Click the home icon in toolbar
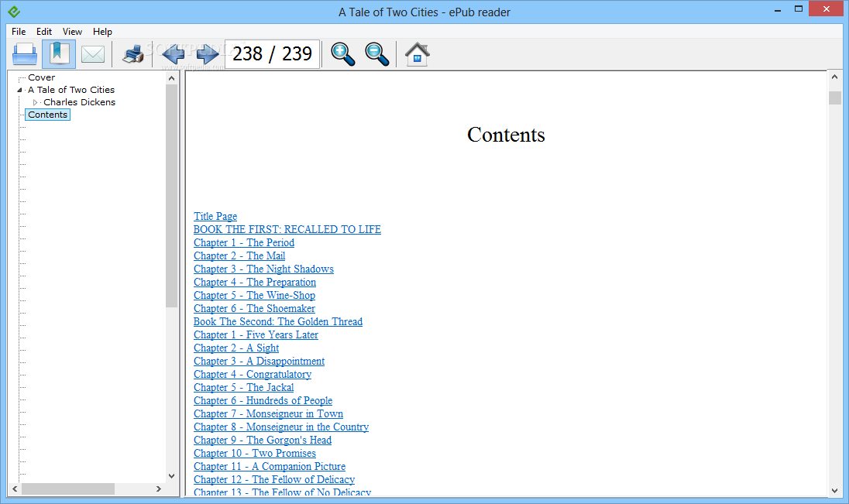 [417, 53]
